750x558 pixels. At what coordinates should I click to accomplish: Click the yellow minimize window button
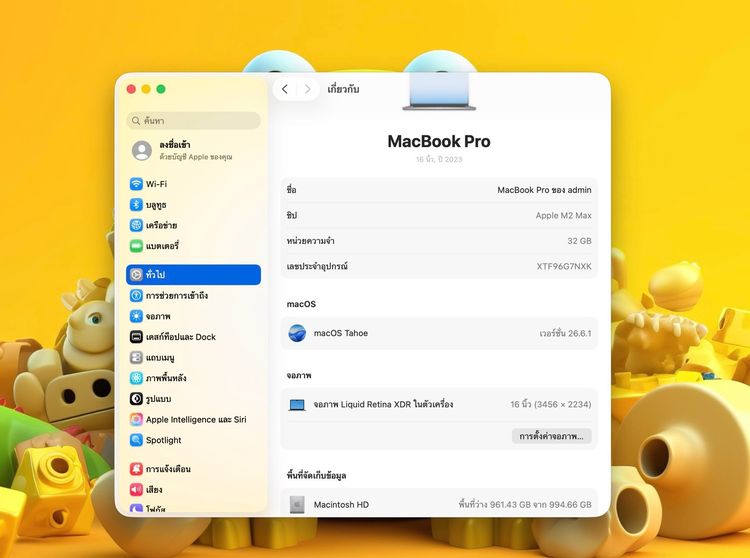146,89
